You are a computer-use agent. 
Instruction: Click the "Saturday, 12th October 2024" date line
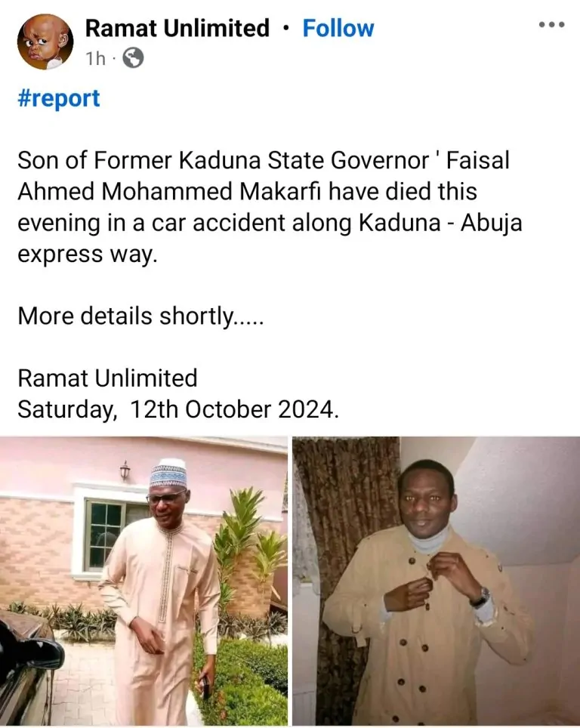pyautogui.click(x=178, y=409)
